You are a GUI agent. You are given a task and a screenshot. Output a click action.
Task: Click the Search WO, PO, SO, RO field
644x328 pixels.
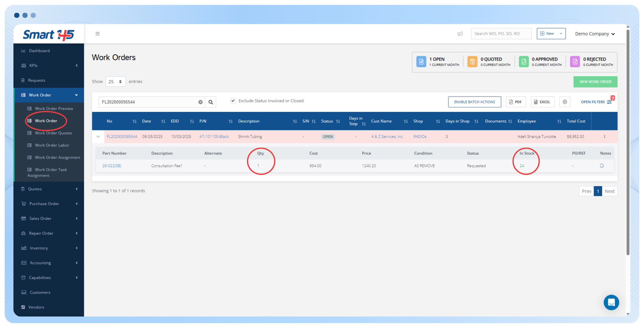click(x=501, y=34)
